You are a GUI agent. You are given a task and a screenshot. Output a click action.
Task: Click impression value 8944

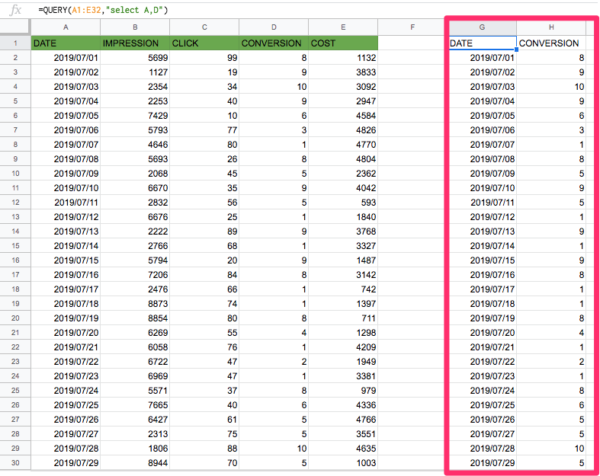pyautogui.click(x=135, y=463)
